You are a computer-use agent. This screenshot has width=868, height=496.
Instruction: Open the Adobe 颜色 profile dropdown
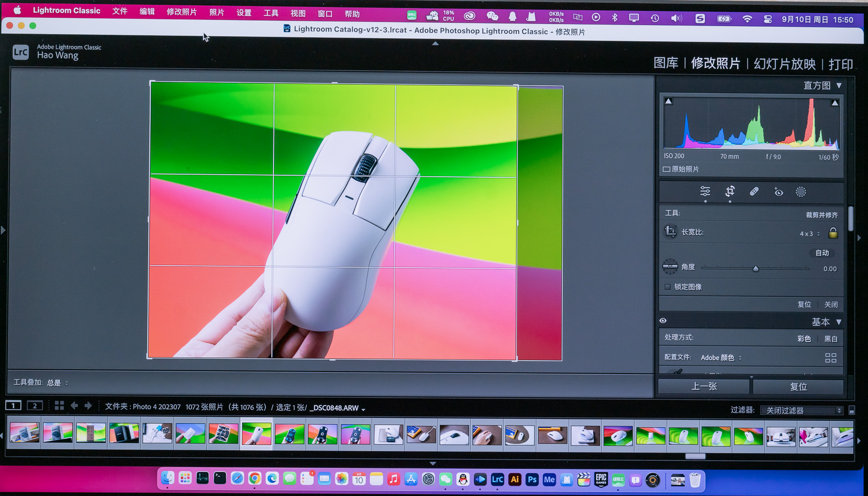click(x=721, y=358)
